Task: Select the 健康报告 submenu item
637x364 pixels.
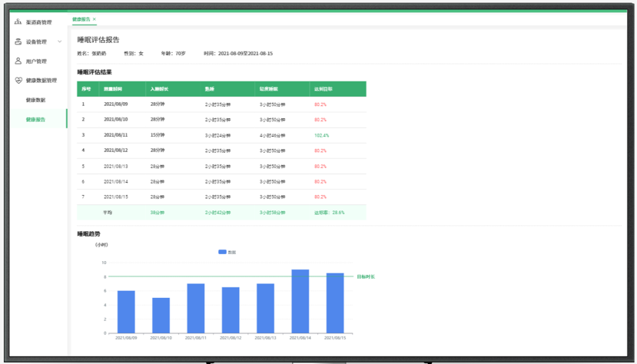Action: point(35,119)
